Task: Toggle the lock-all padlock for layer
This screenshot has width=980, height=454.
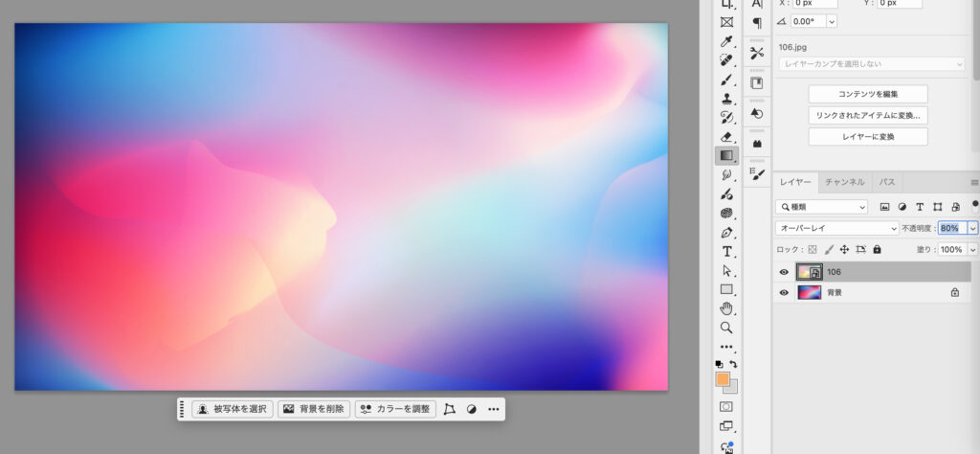Action: [877, 250]
